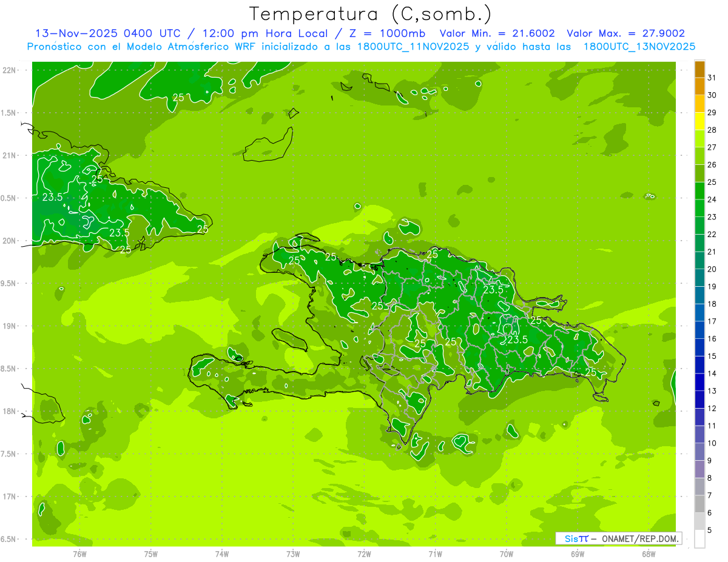
Task: Click latitude axis label "17N"
Action: click(x=8, y=497)
